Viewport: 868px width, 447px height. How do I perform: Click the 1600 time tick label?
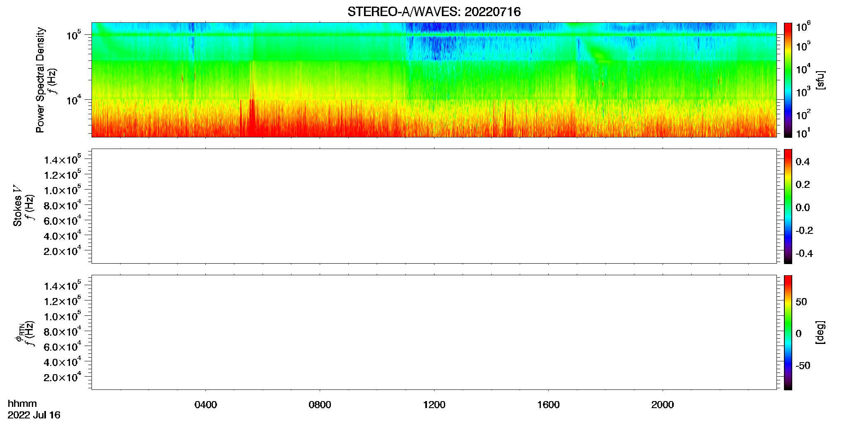click(548, 405)
